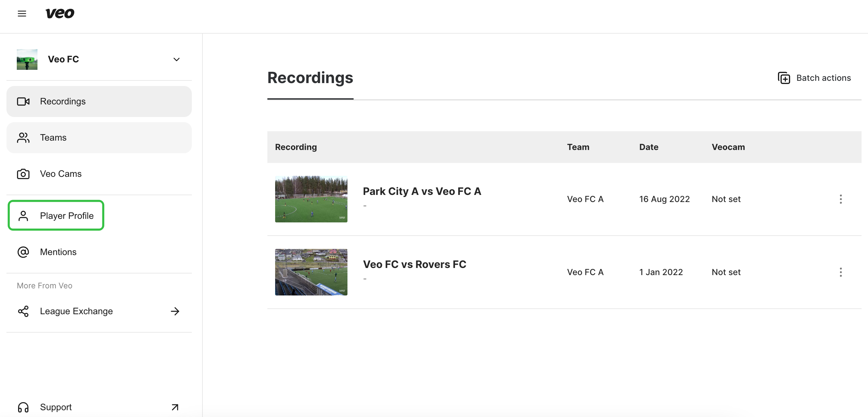868x417 pixels.
Task: Click the League Exchange share icon
Action: click(23, 311)
